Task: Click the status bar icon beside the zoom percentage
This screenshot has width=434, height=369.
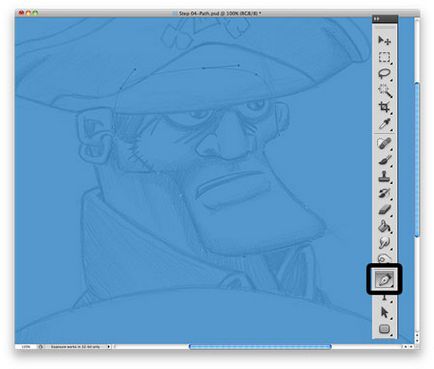Action: (41, 347)
